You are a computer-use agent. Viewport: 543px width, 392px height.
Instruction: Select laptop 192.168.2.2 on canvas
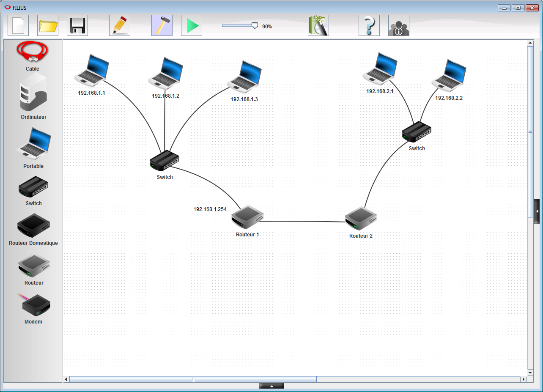[449, 75]
